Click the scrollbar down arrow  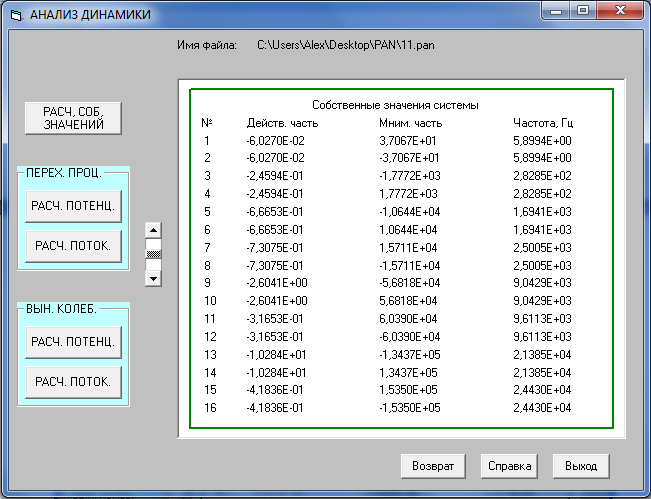coord(153,279)
